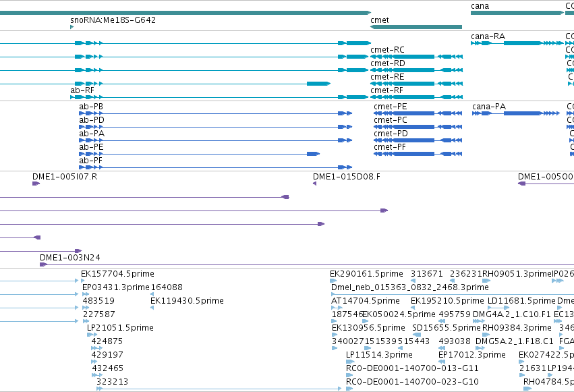Select the EK157704.5prime EST label
Image resolution: width=574 pixels, height=392 pixels.
coord(117,273)
